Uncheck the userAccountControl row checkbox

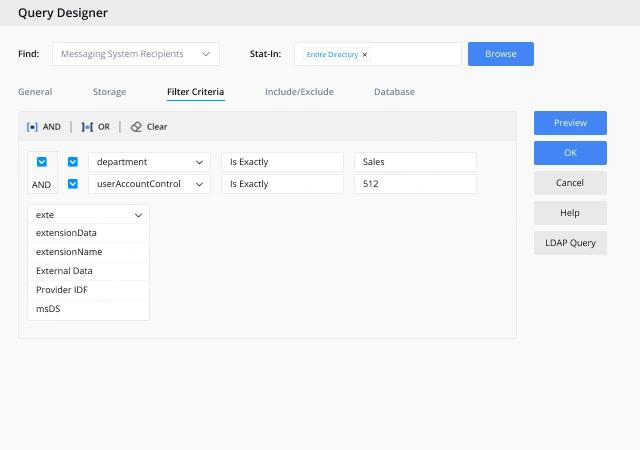coord(73,184)
